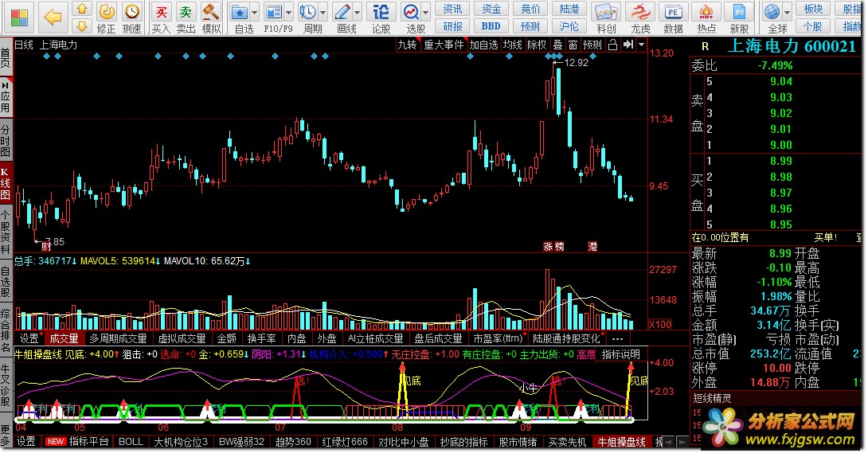
Task: Expand the F10/F9 dropdown arrow
Action: click(x=289, y=13)
